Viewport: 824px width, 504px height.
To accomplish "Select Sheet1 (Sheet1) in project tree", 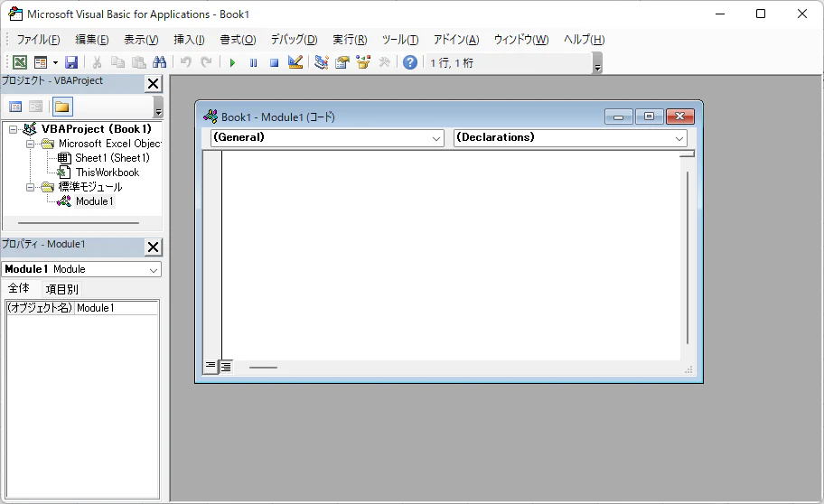I will coord(112,158).
